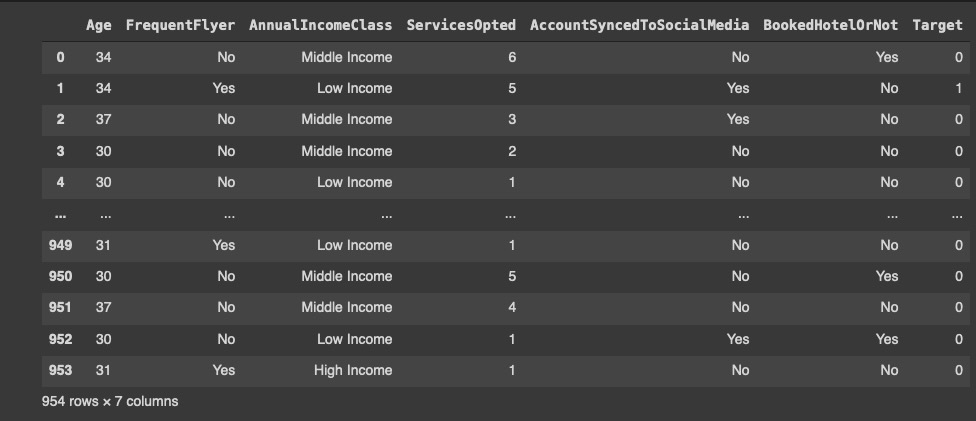Image resolution: width=976 pixels, height=421 pixels.
Task: Select row index 0 label
Action: click(60, 57)
